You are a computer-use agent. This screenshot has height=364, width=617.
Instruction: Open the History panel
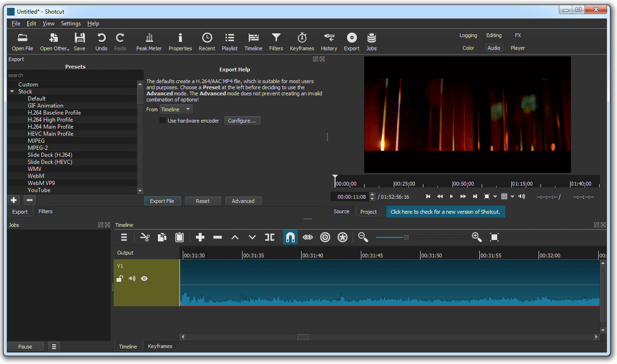[329, 42]
